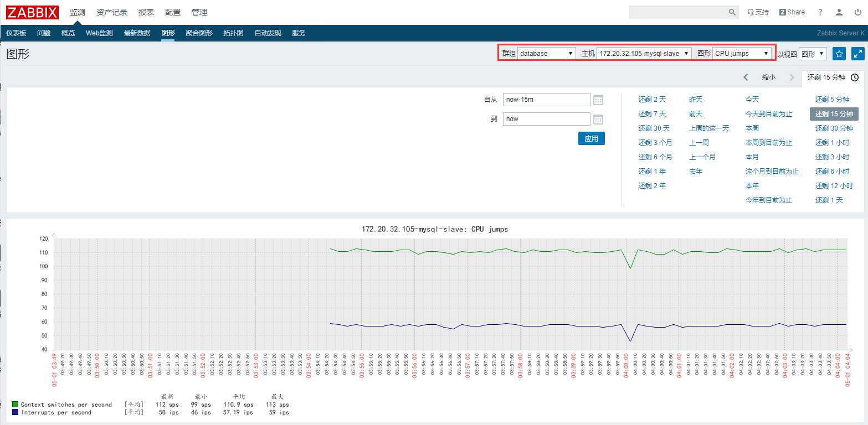Select 还剩 1 小时 time range
The image size is (868, 425).
[x=832, y=143]
